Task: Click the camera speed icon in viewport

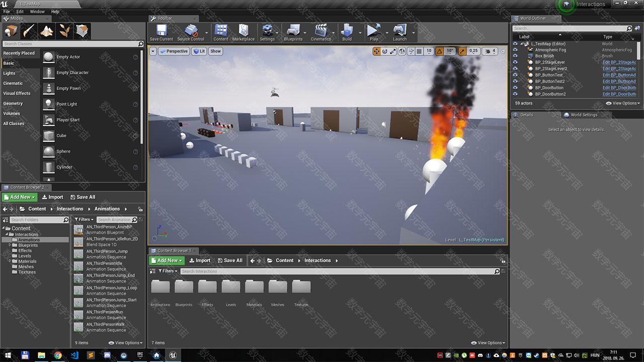Action: [x=488, y=51]
